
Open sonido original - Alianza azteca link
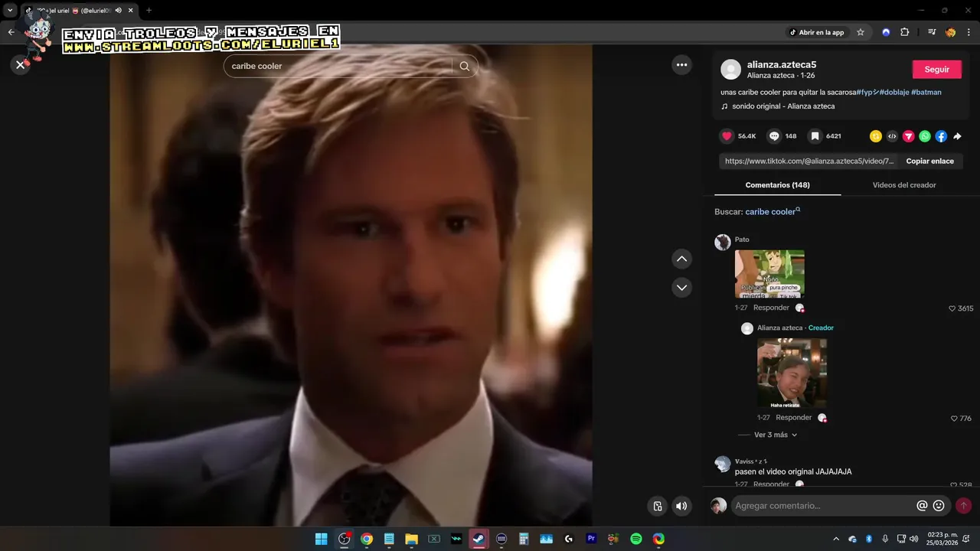pos(783,106)
